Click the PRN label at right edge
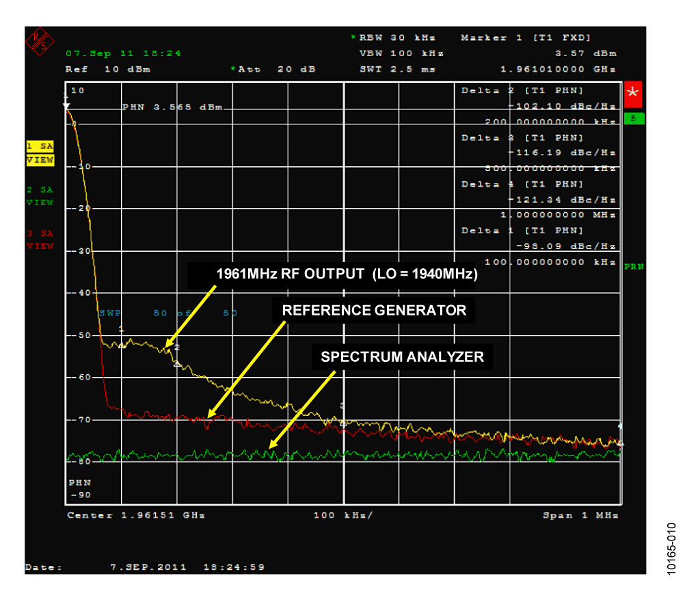Viewport: 700px width, 600px height. pos(634,267)
